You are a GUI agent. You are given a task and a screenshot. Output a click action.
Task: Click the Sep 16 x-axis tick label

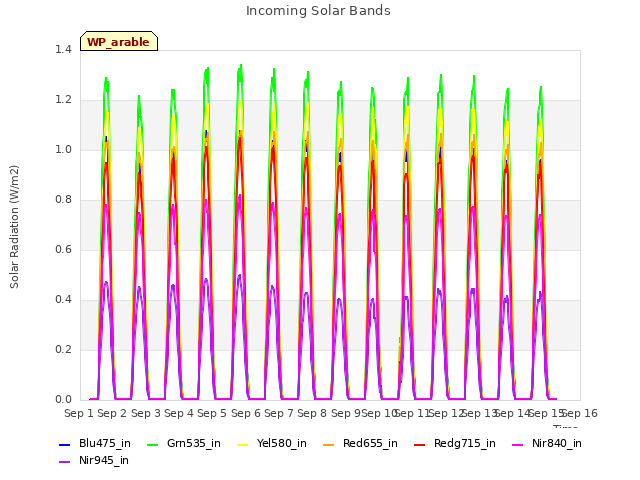[x=580, y=413]
